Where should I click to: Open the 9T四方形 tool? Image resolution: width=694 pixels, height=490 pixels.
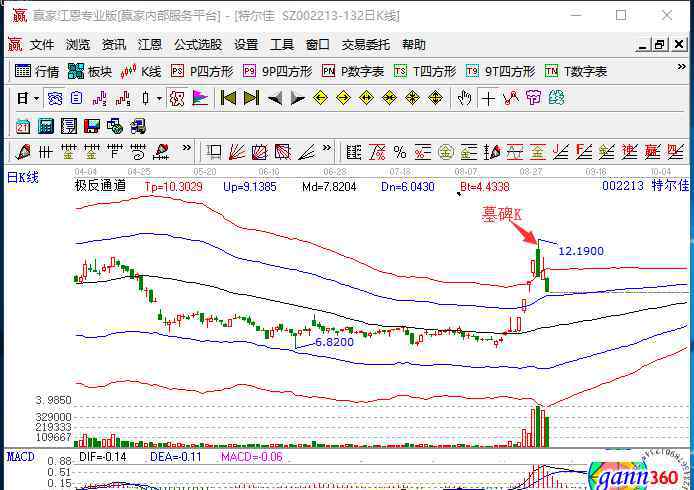[x=501, y=71]
